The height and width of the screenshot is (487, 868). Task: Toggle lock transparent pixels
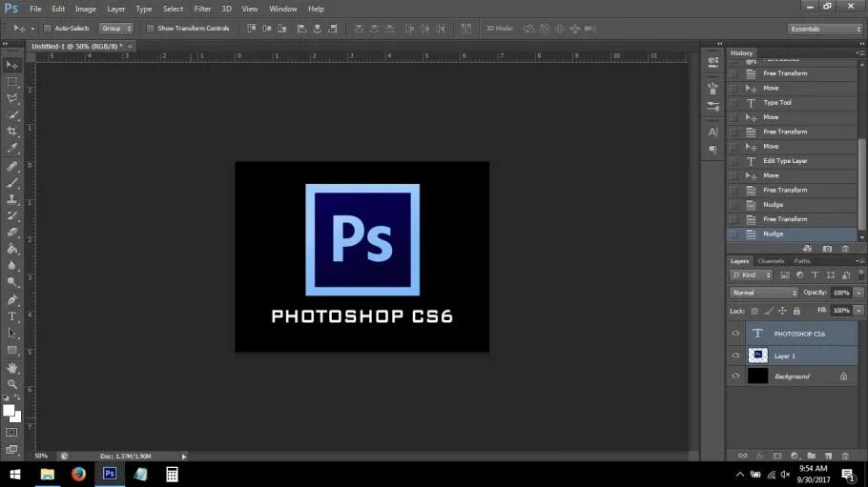754,311
